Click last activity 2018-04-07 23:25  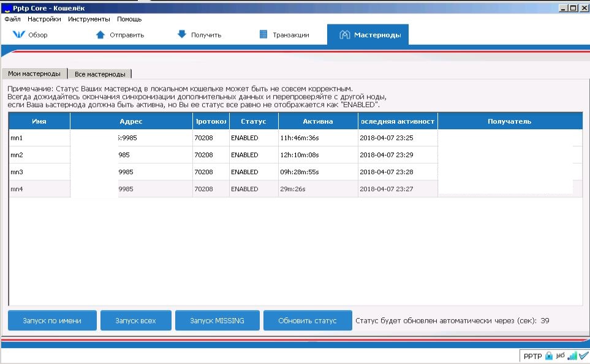click(387, 138)
